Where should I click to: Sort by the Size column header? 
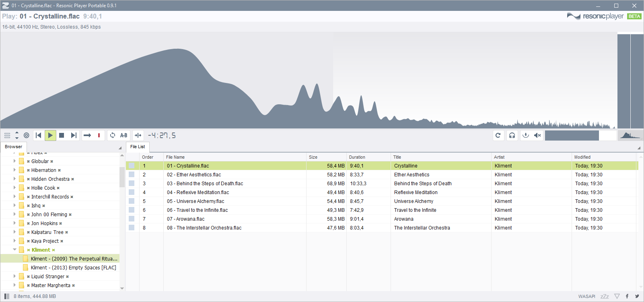pos(326,157)
